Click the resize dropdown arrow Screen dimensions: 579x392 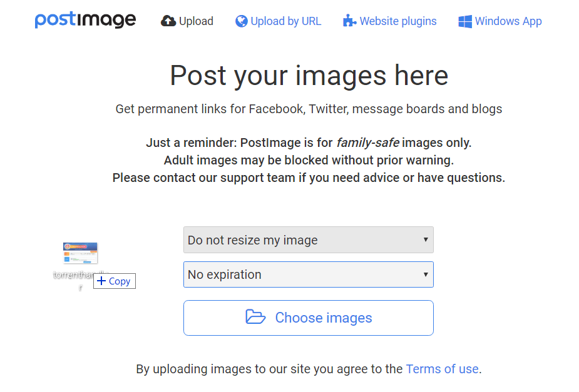click(426, 240)
